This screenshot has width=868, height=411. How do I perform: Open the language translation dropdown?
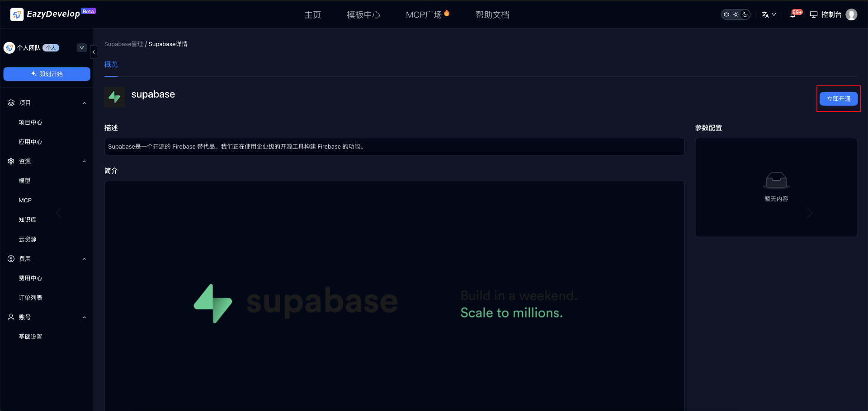[x=769, y=14]
